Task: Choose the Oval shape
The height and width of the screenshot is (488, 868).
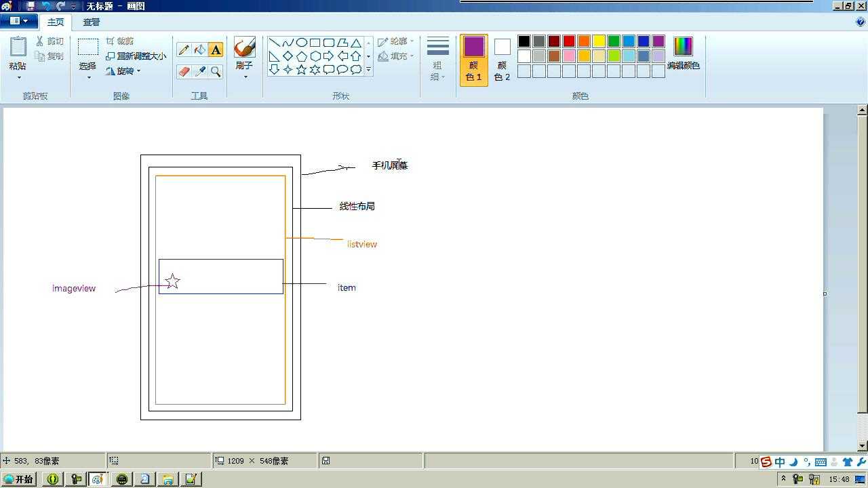Action: pos(302,43)
